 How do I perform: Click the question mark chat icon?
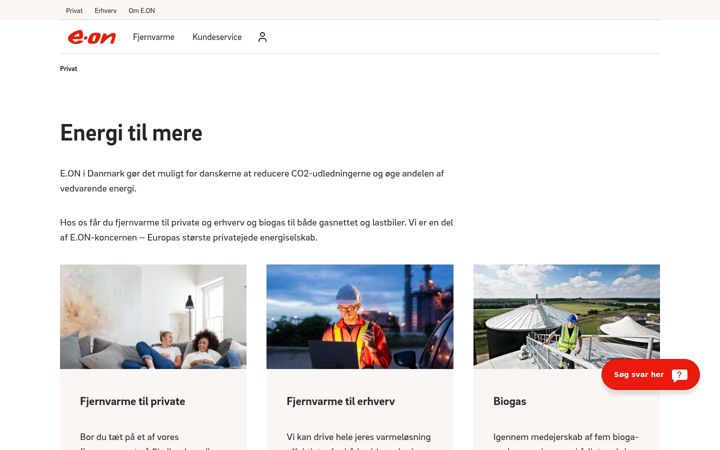[x=679, y=375]
